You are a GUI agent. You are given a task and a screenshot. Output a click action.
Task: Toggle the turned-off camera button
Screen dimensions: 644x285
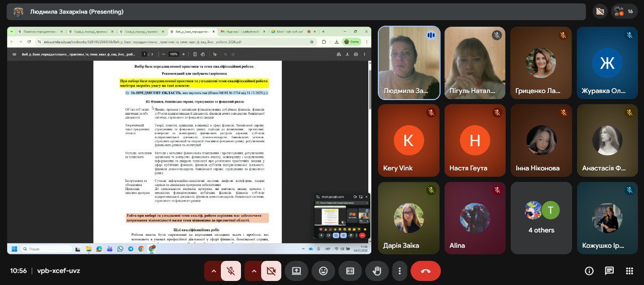pyautogui.click(x=271, y=271)
